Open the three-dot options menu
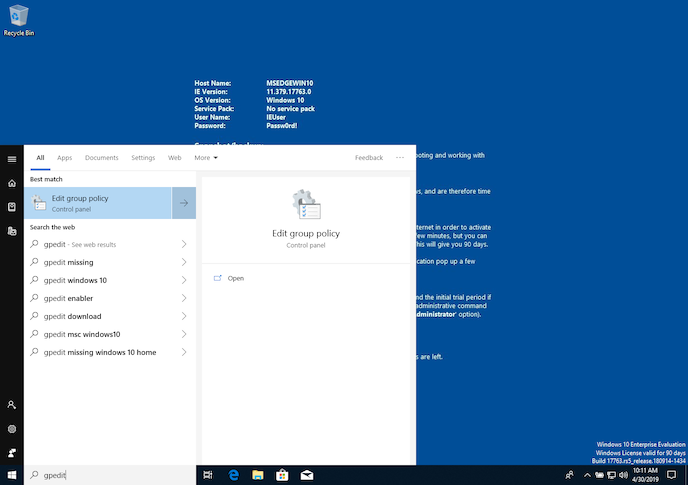This screenshot has height=485, width=688. click(400, 158)
